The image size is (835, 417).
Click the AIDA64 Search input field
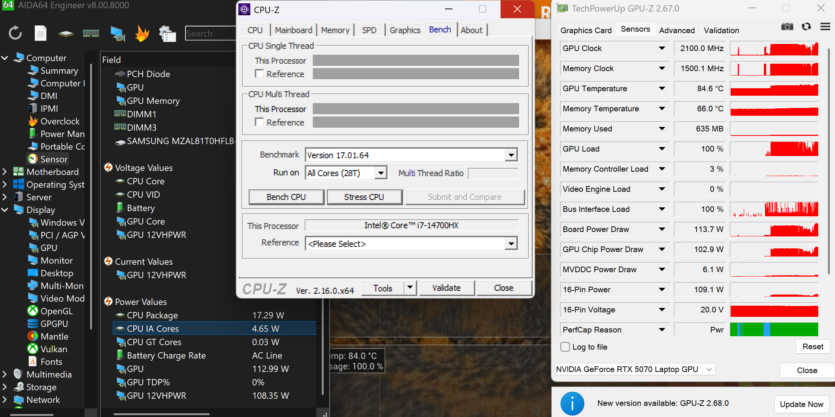pyautogui.click(x=211, y=33)
